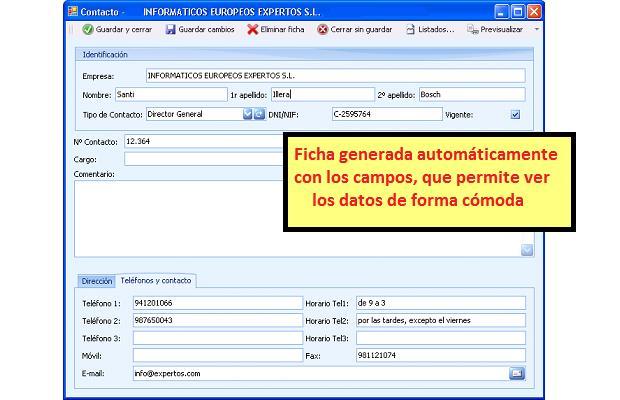
Task: Click the Eliminar ficha label
Action: [x=282, y=30]
